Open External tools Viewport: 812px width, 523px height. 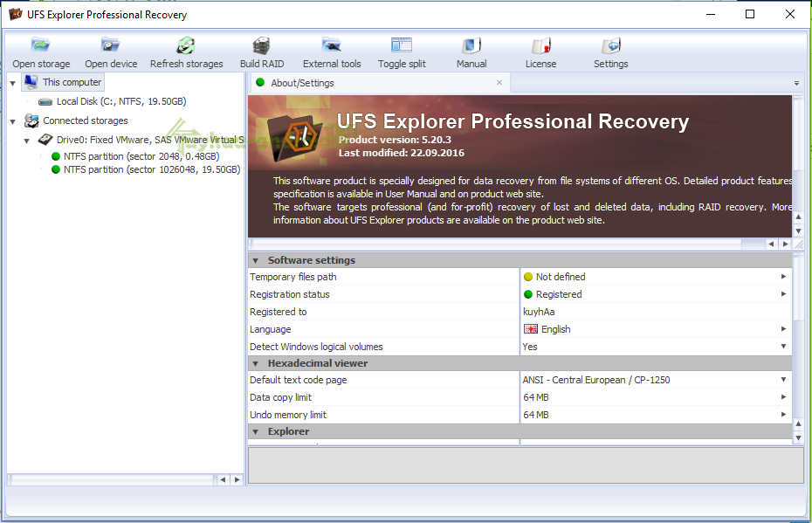pyautogui.click(x=332, y=52)
